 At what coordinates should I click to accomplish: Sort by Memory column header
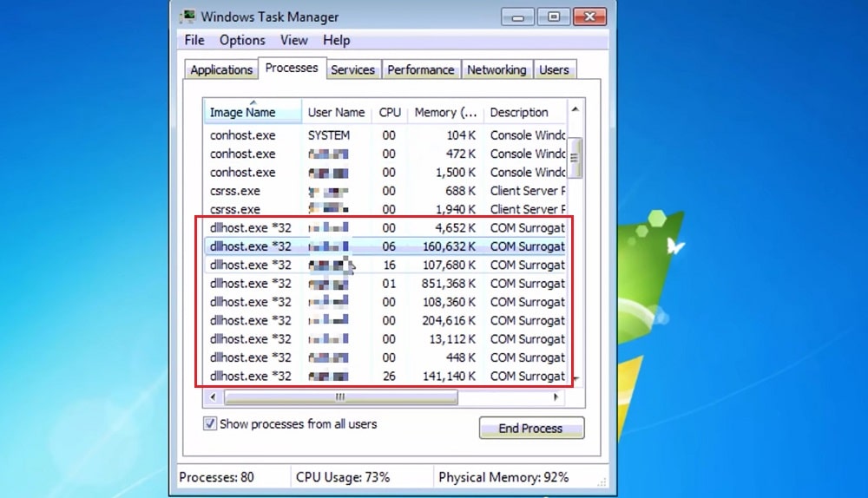pyautogui.click(x=445, y=112)
